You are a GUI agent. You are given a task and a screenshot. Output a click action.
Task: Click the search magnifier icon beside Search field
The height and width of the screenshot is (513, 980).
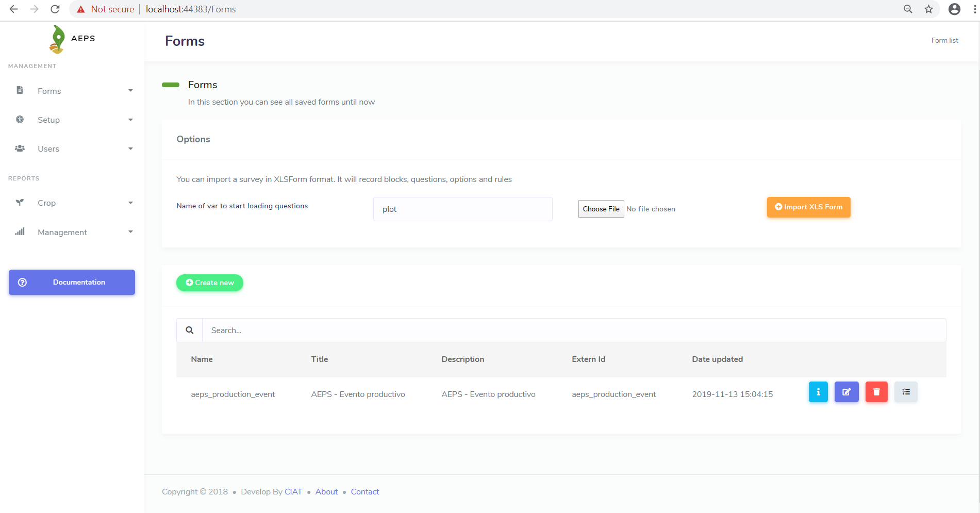(x=190, y=330)
